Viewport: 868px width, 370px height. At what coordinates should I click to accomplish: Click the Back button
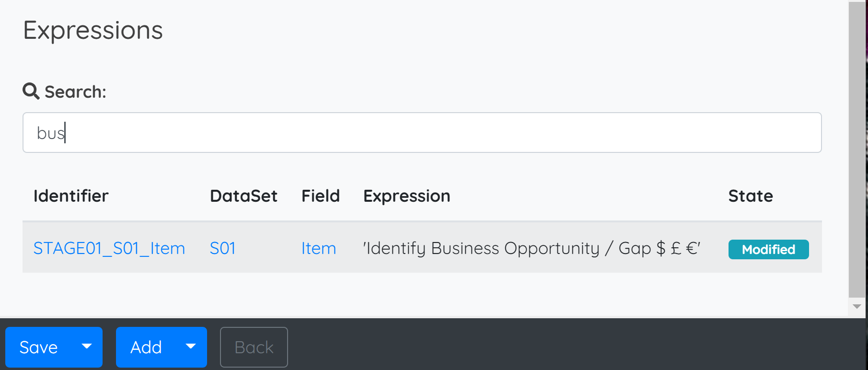tap(254, 347)
